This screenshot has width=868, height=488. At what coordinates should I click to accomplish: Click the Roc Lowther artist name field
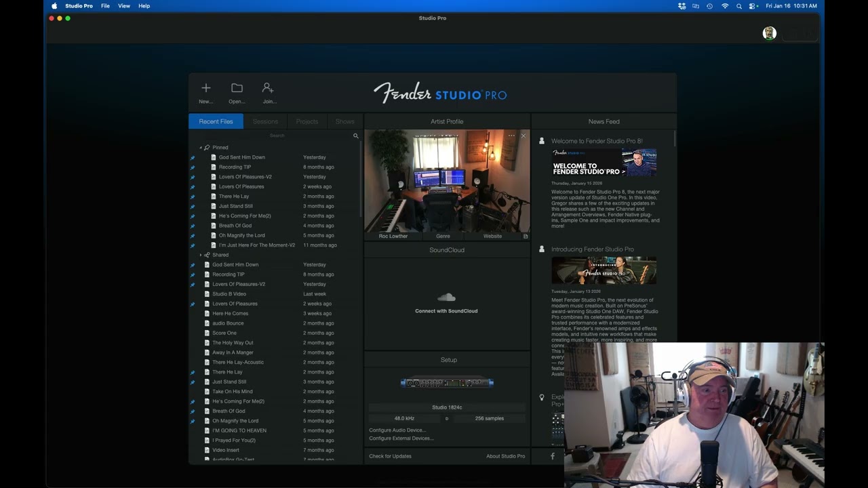393,236
